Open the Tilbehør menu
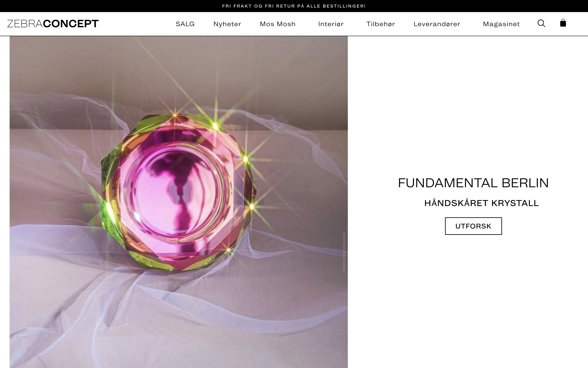Image resolution: width=588 pixels, height=368 pixels. (381, 24)
